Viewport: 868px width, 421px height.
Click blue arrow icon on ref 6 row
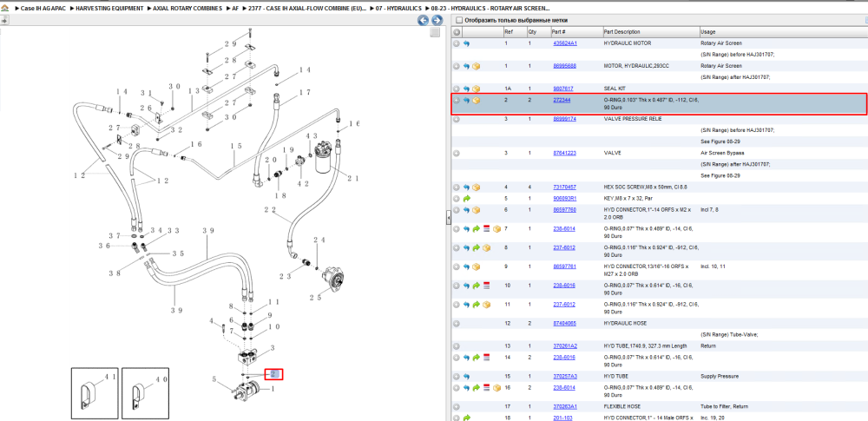tap(466, 210)
